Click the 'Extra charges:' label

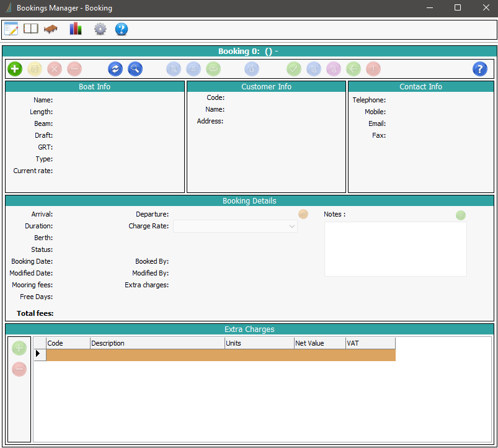pyautogui.click(x=147, y=285)
